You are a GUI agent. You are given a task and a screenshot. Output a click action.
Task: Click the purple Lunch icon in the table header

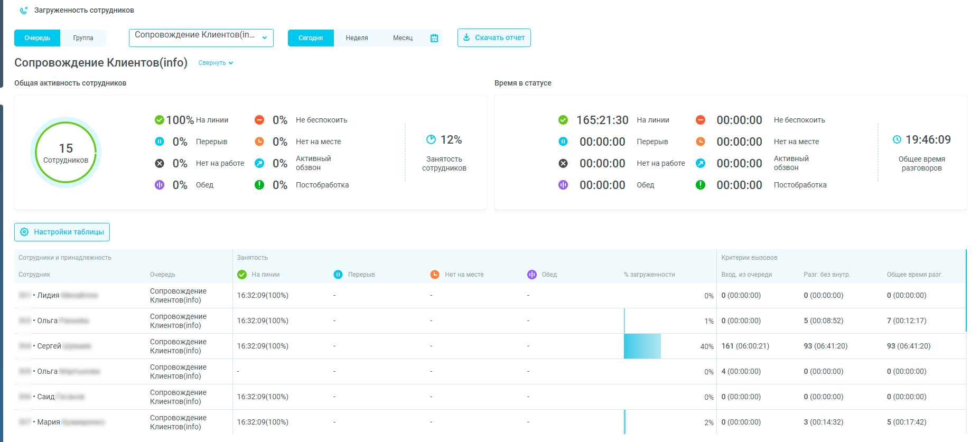point(532,275)
